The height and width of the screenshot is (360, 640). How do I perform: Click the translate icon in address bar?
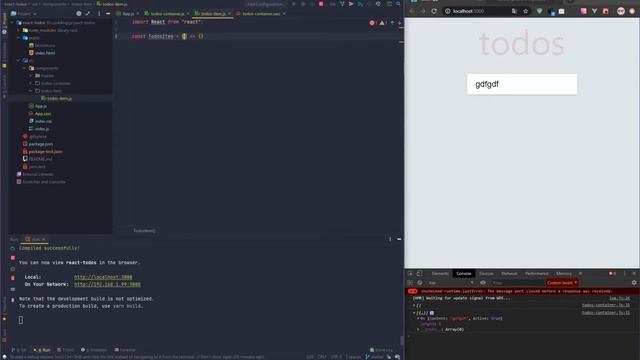pyautogui.click(x=514, y=11)
